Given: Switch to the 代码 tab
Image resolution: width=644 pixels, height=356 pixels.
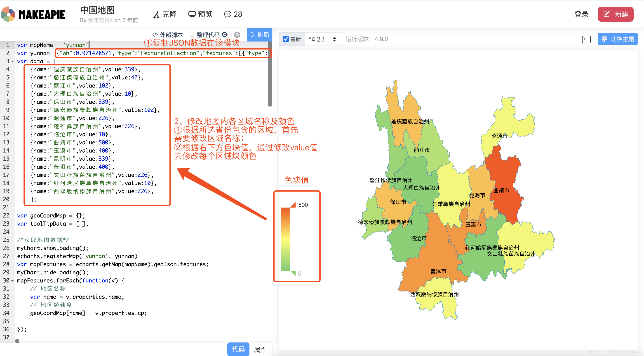Looking at the screenshot, I should click(x=238, y=349).
